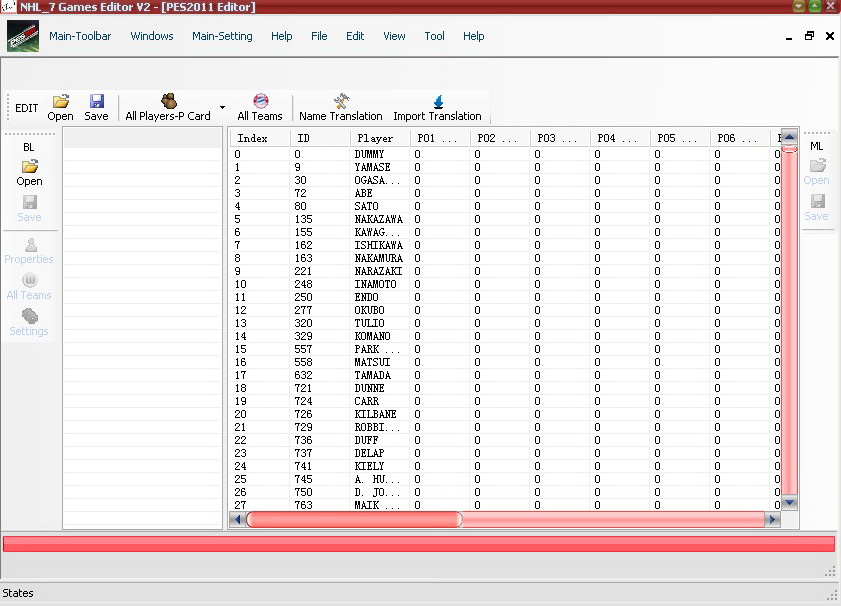Open file with EDIT toolbar Open icon
The image size is (841, 606).
pos(61,101)
